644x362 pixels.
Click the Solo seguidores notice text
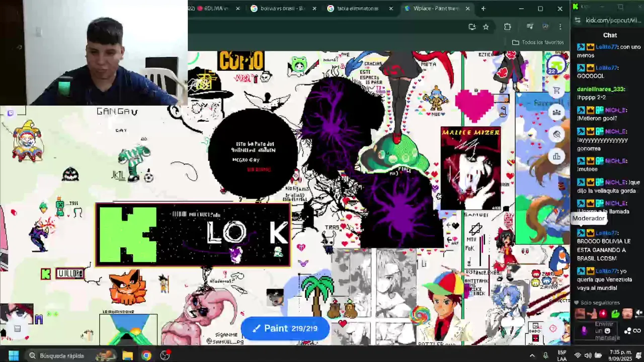coord(600,303)
